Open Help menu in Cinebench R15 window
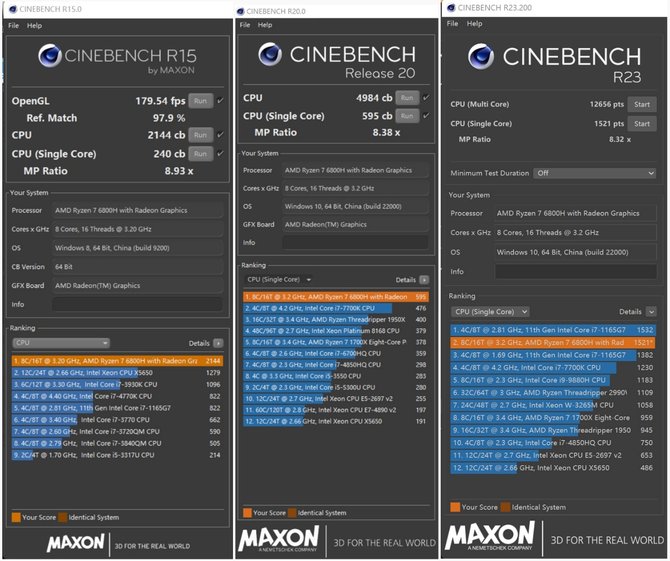The width and height of the screenshot is (670, 561). click(x=34, y=26)
